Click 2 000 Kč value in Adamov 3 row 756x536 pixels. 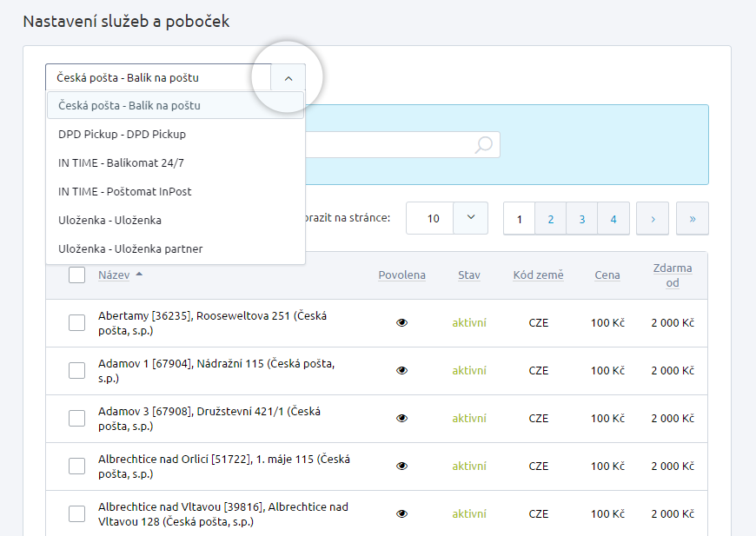click(x=673, y=418)
